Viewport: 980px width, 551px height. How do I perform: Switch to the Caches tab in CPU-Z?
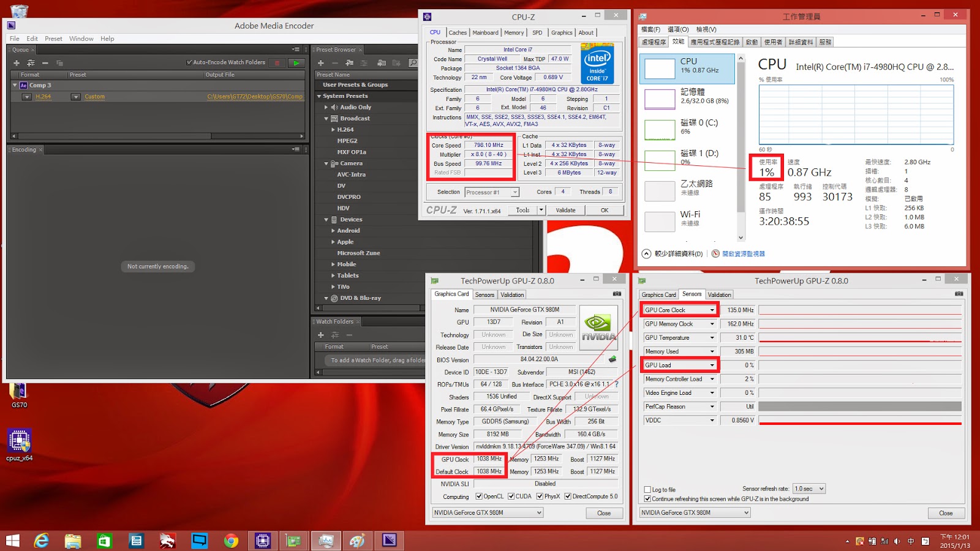coord(458,33)
